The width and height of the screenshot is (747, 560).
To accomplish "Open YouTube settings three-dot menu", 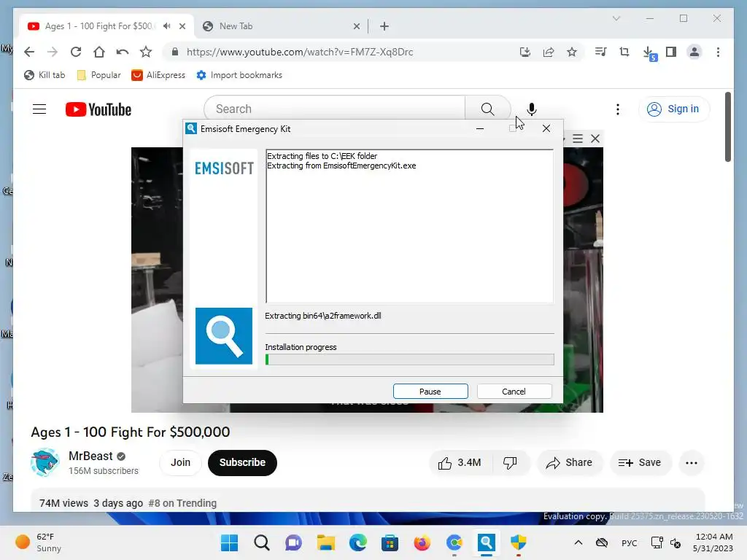I will point(618,109).
